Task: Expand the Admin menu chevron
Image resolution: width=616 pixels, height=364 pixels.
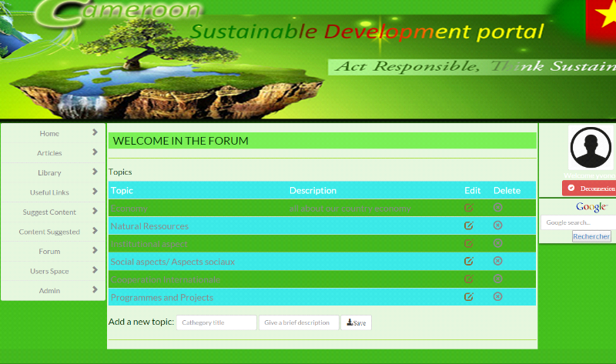Action: 95,289
